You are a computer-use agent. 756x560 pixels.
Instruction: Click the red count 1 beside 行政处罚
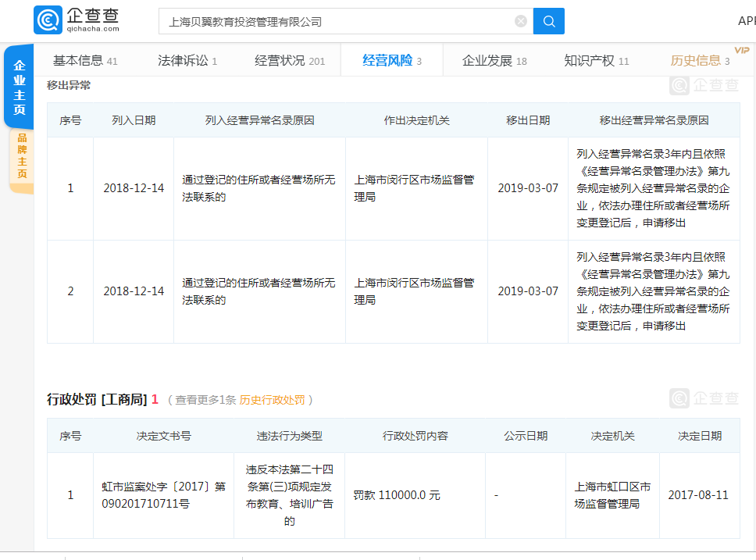[155, 399]
